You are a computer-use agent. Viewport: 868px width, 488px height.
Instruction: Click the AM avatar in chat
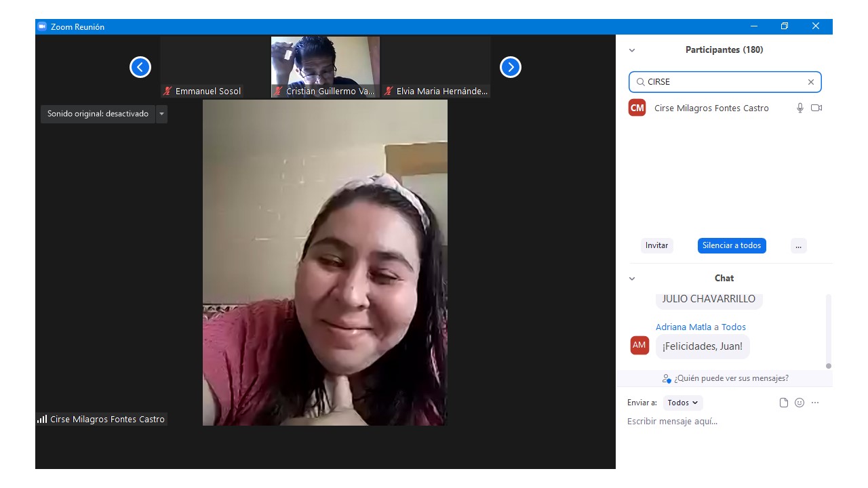(x=639, y=345)
